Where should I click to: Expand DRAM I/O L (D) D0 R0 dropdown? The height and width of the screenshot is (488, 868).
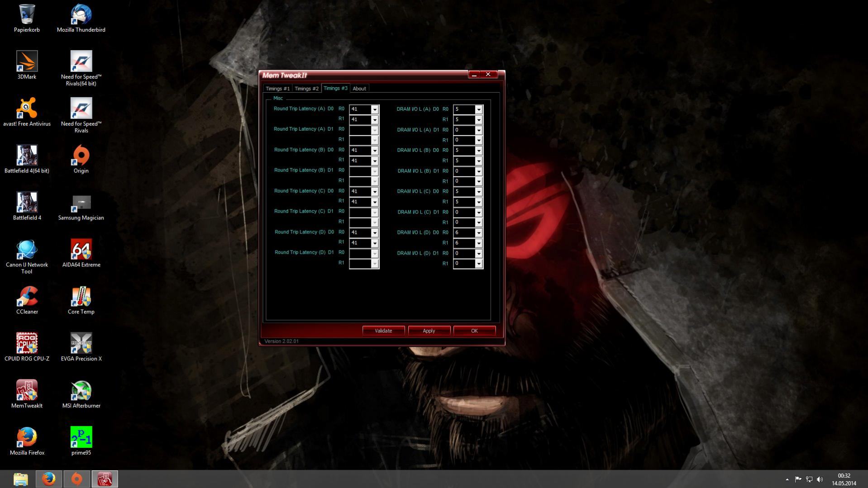478,233
